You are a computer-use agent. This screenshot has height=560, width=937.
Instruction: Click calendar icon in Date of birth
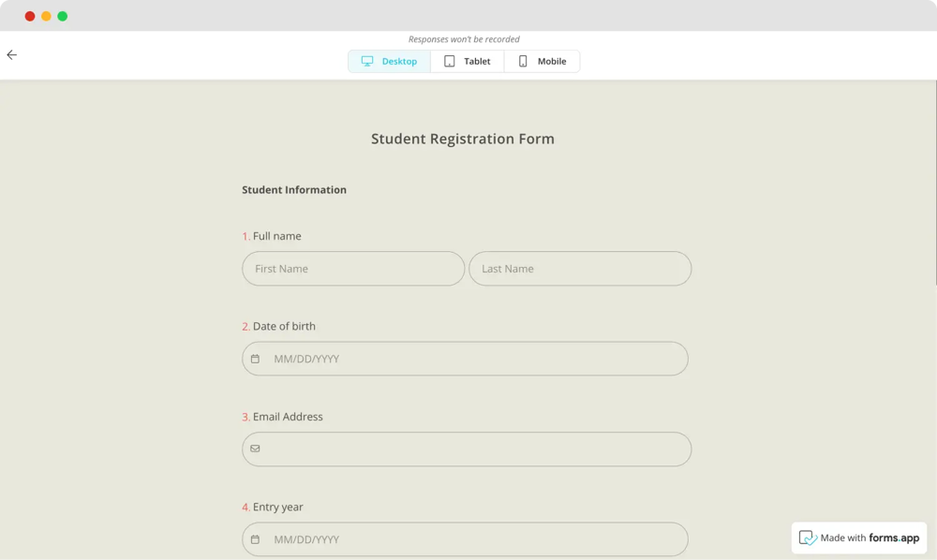pos(255,359)
